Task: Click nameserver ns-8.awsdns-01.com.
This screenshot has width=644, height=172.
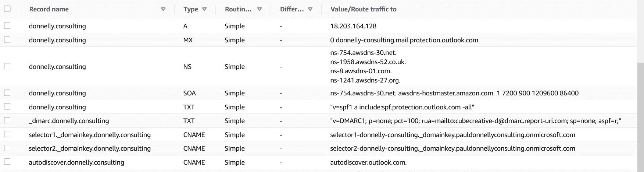Action: pyautogui.click(x=361, y=71)
